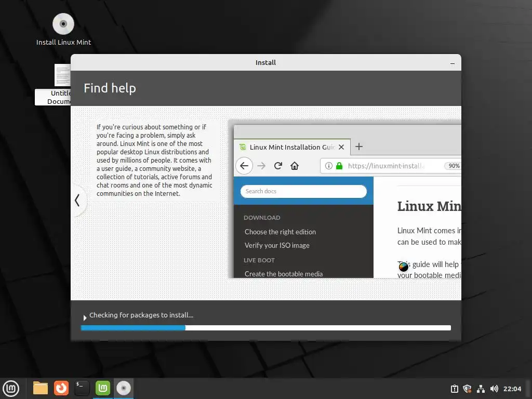This screenshot has height=399, width=532.
Task: Click the new tab plus button in slide
Action: pyautogui.click(x=359, y=147)
